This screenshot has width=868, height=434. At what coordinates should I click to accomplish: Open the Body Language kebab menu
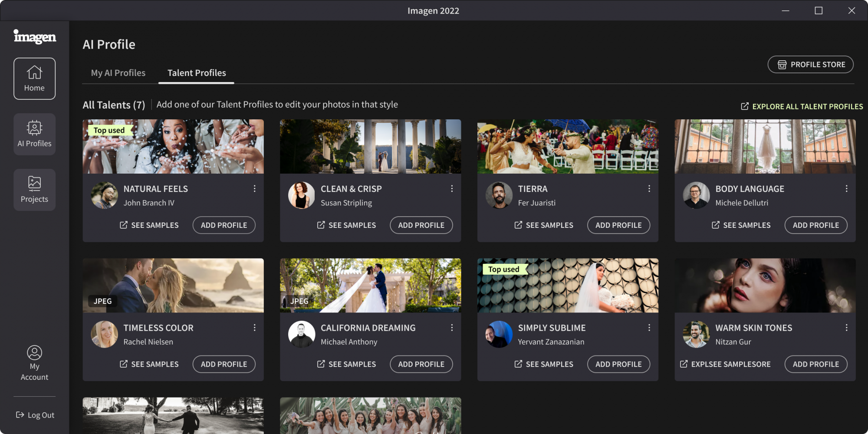846,188
